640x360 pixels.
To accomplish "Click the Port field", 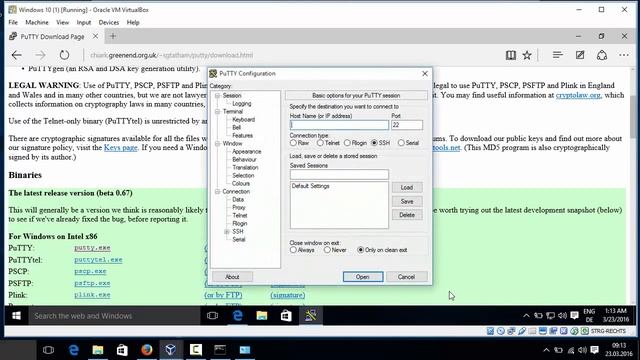I will coord(407,125).
